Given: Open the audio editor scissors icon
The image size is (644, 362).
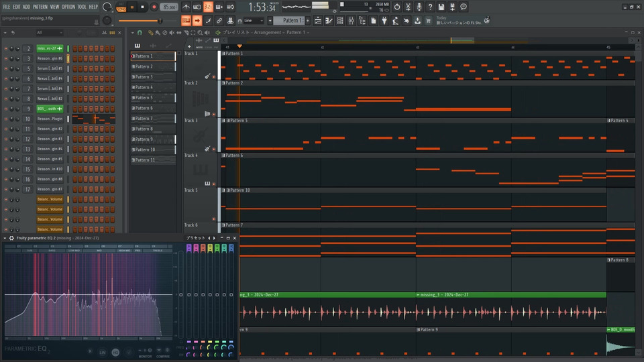Looking at the screenshot, I should pyautogui.click(x=408, y=7).
